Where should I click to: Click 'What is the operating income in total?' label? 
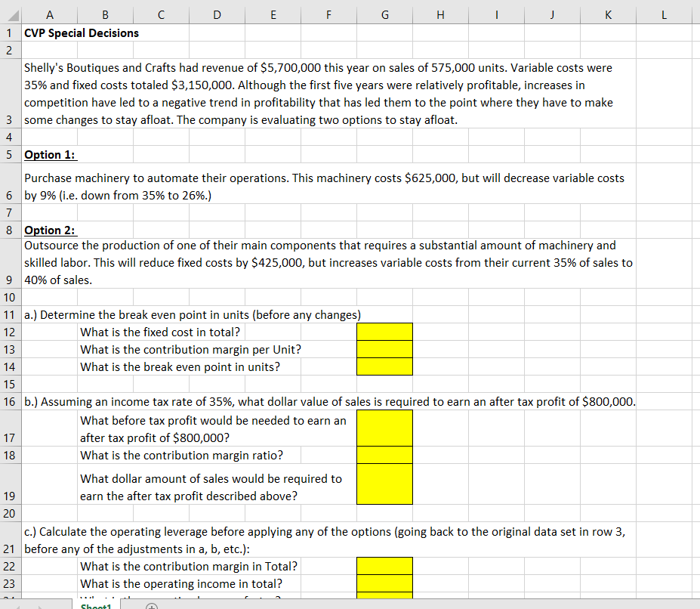click(x=180, y=583)
